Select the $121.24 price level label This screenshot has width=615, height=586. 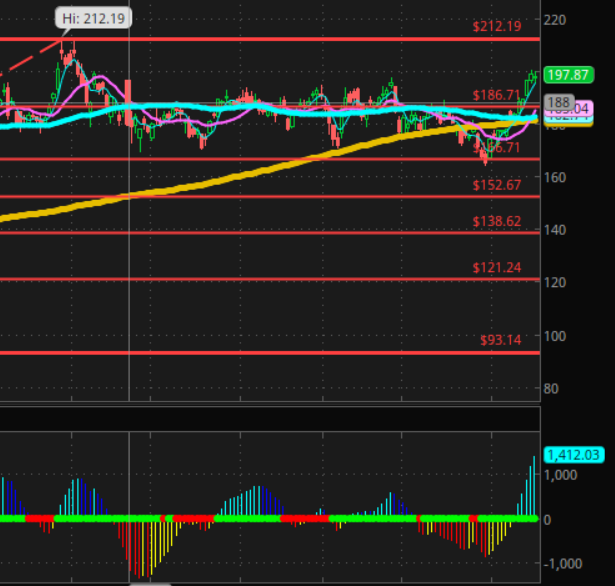(x=497, y=268)
